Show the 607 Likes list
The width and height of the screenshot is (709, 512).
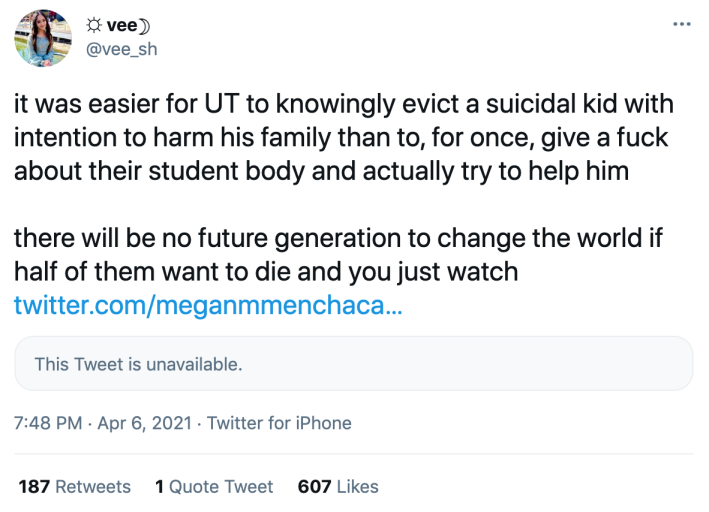[x=338, y=487]
